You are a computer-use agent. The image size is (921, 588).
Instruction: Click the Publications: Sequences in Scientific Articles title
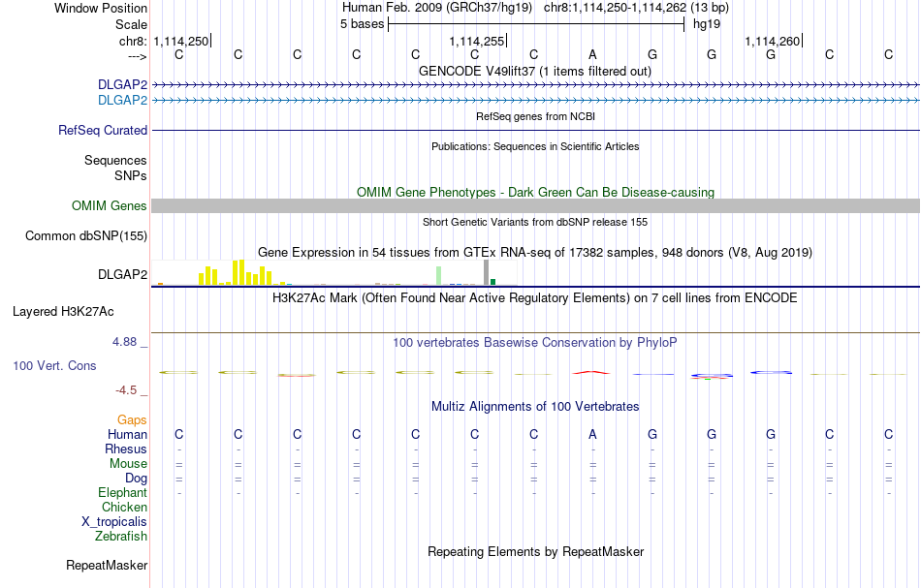(535, 146)
